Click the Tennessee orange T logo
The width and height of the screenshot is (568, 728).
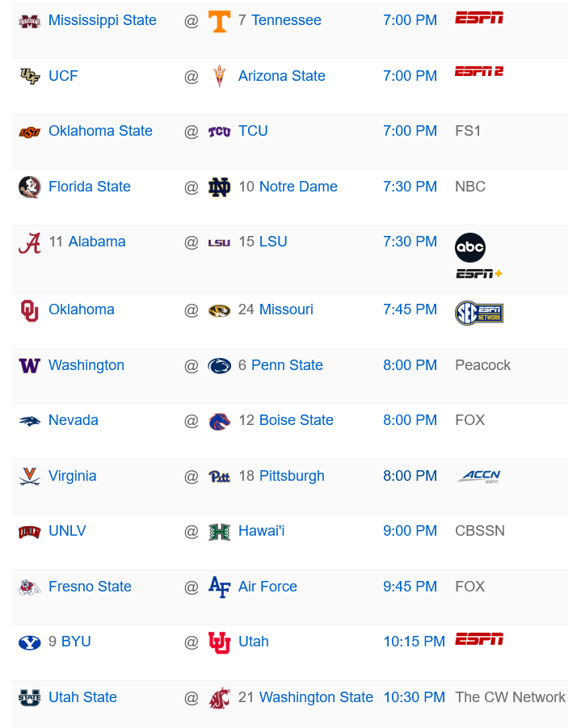point(219,21)
